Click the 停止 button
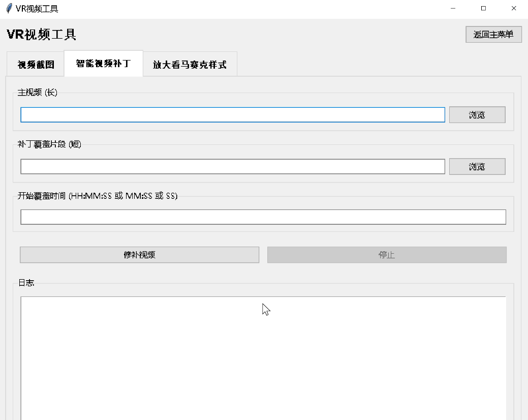This screenshot has height=420, width=528. 387,255
